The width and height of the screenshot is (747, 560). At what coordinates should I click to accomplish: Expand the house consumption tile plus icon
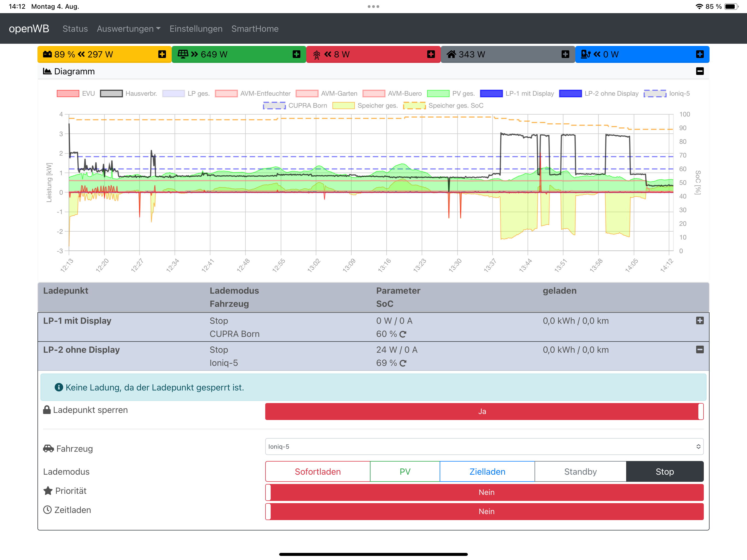[565, 54]
